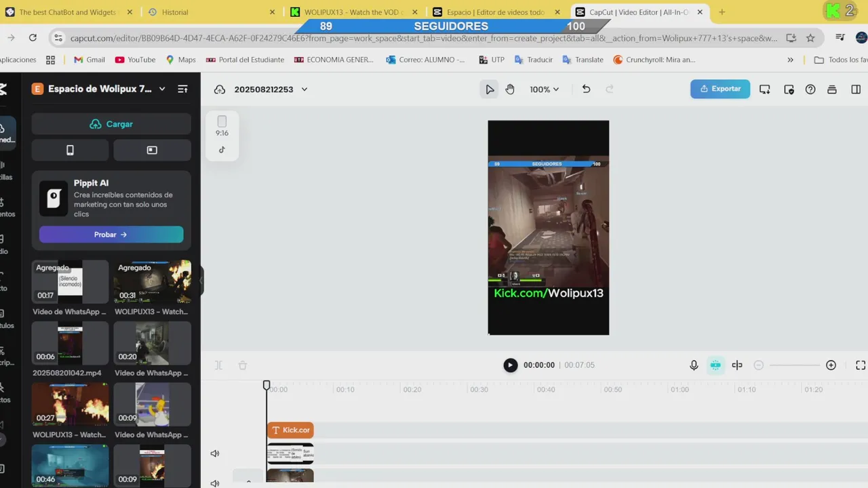Open the zoom 100% dropdown
Viewport: 868px width, 488px height.
coord(544,89)
